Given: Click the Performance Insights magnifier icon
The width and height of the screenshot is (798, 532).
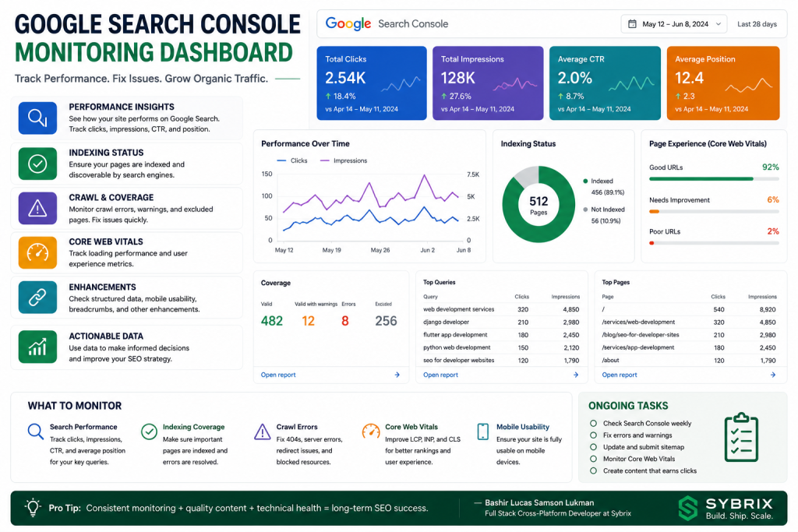Looking at the screenshot, I should click(37, 118).
